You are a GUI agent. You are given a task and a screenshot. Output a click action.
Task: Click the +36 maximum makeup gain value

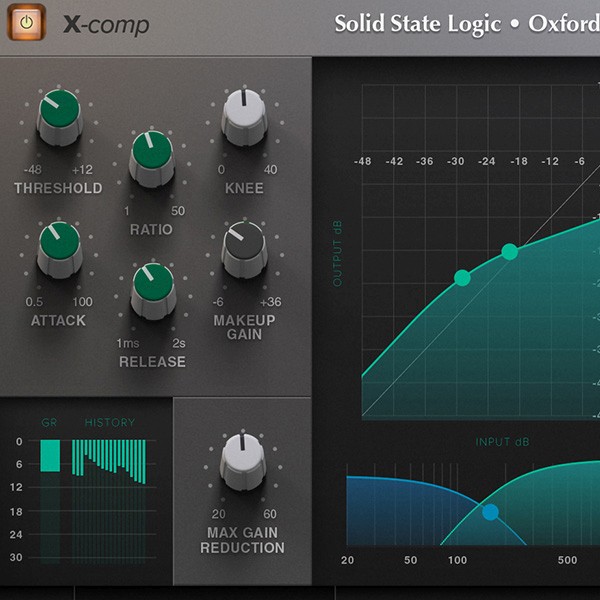point(271,302)
